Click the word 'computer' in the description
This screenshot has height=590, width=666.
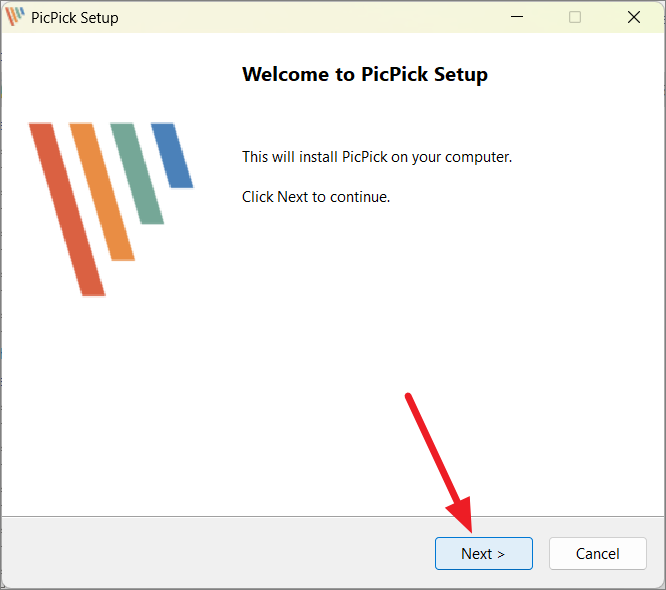click(x=477, y=158)
